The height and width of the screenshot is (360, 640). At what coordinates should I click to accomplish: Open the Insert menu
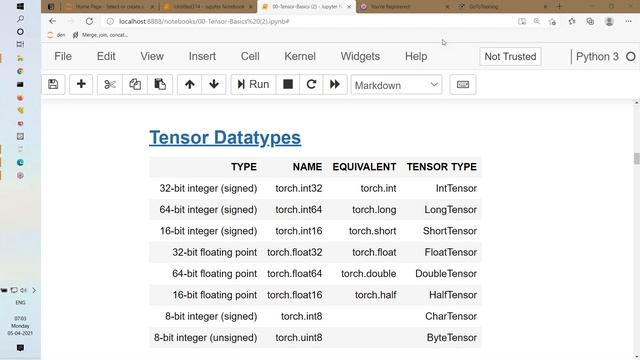[x=202, y=56]
